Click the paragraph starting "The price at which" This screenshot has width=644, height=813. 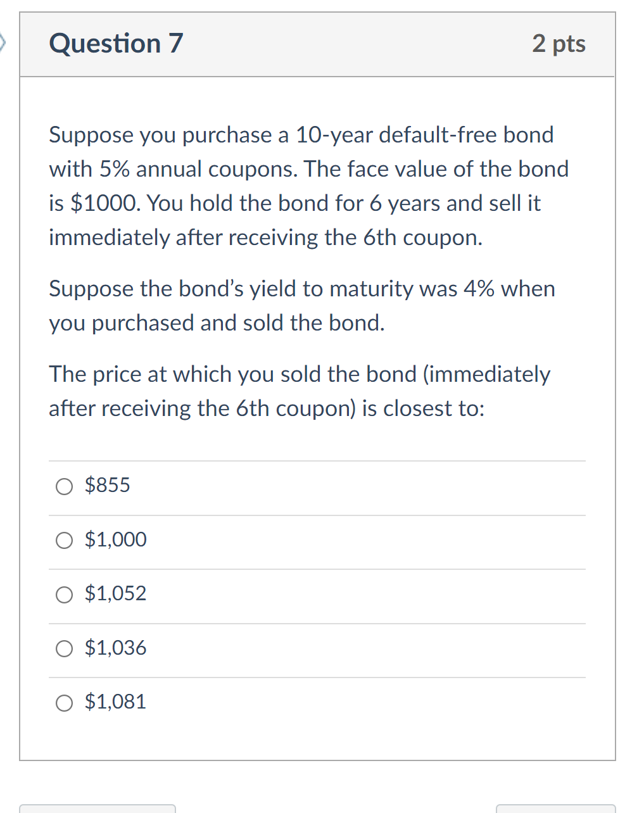300,391
